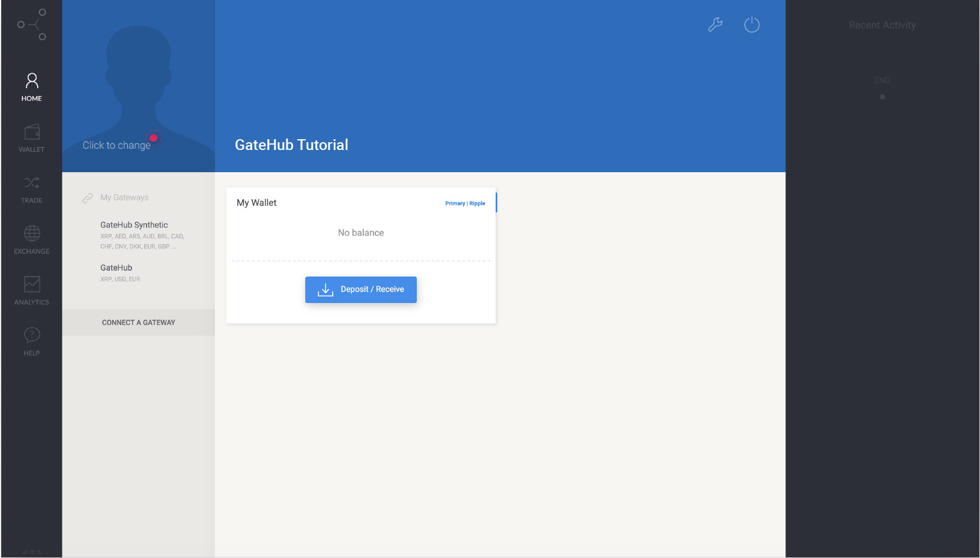Click the My Wallet card title

[256, 203]
